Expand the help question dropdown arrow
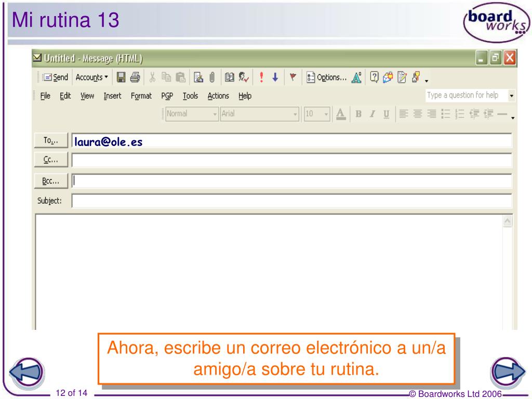This screenshot has height=399, width=532. [x=511, y=96]
